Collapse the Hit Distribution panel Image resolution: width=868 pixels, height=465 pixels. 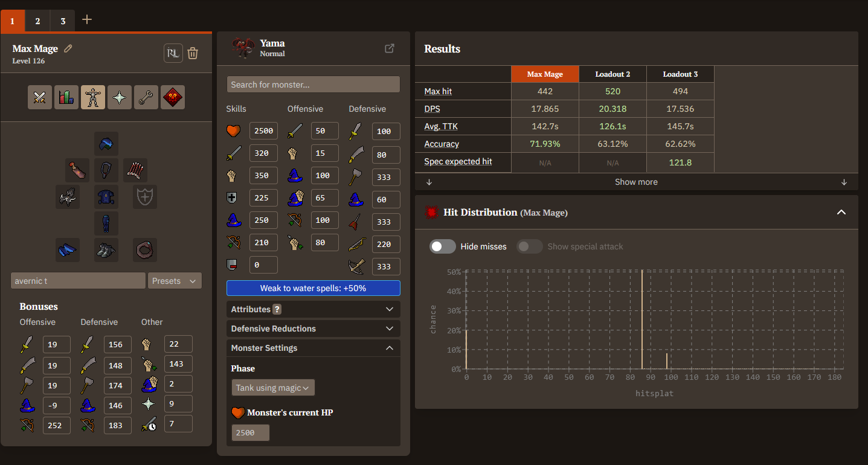tap(841, 213)
